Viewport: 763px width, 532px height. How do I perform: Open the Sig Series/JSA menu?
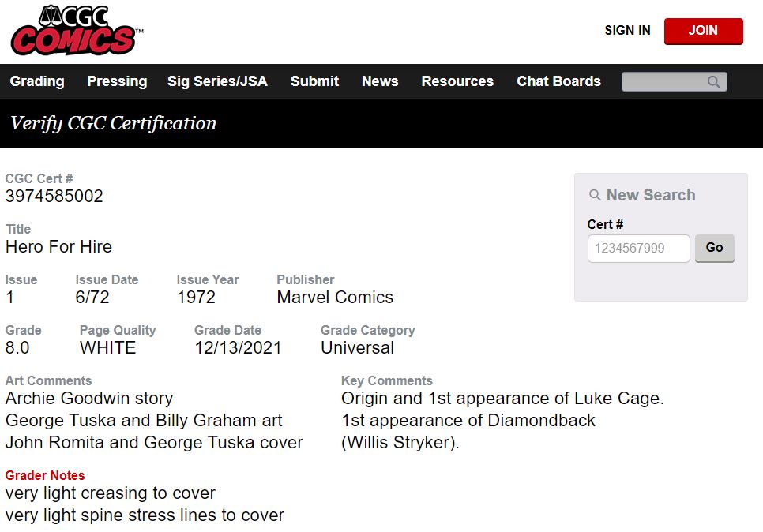(217, 81)
